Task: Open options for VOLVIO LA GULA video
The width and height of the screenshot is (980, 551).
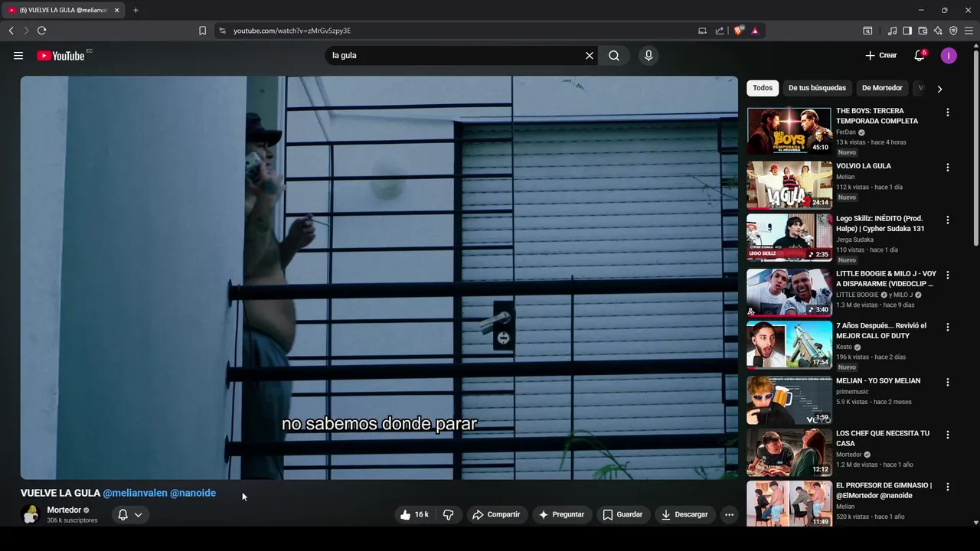Action: 948,168
